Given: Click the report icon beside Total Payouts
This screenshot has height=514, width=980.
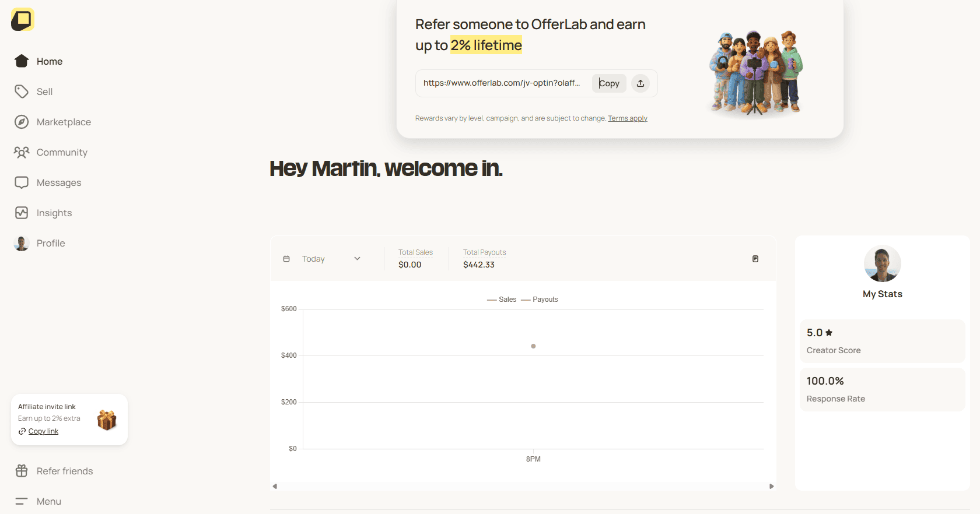Looking at the screenshot, I should [755, 259].
